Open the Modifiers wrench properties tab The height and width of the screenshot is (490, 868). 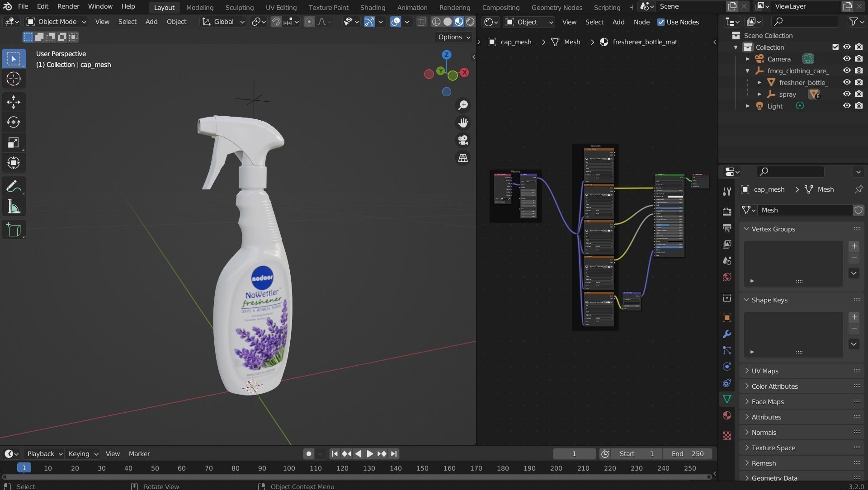tap(727, 335)
